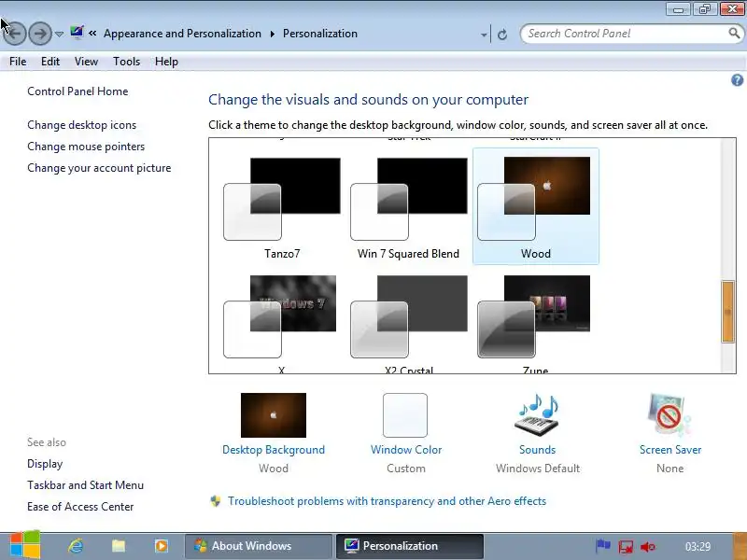Open the Help menu
The image size is (747, 560).
pyautogui.click(x=166, y=62)
